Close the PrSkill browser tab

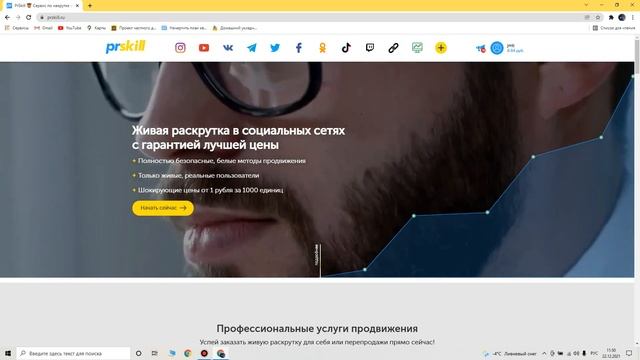click(x=77, y=6)
